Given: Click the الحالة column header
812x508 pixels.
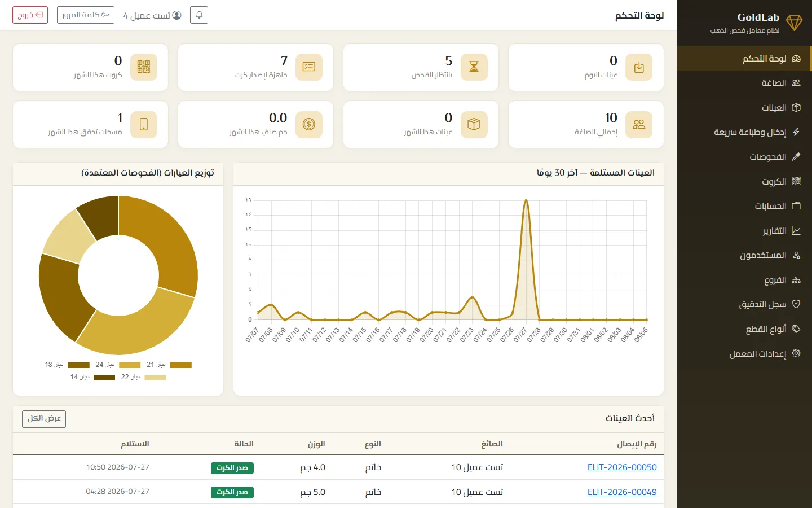Looking at the screenshot, I should coord(244,444).
